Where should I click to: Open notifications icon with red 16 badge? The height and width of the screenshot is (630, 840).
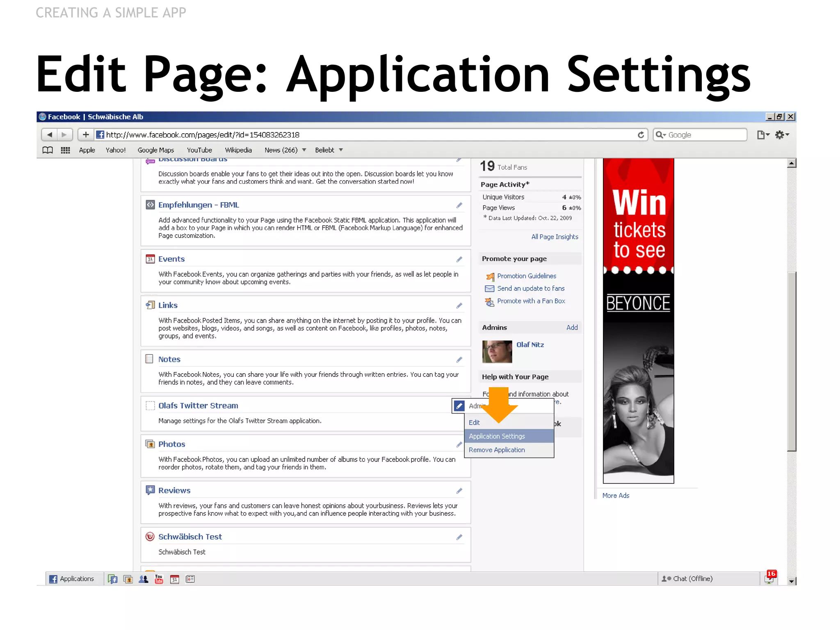(770, 578)
